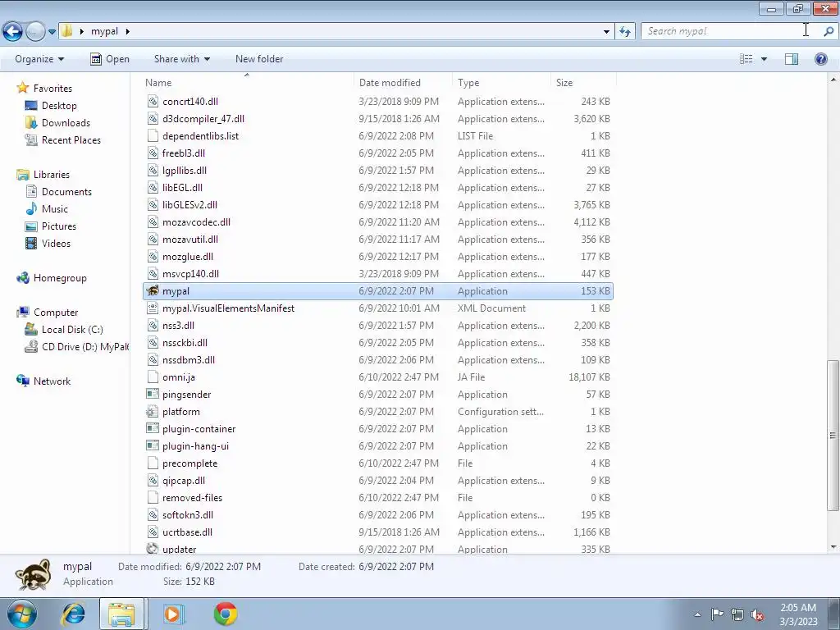Image resolution: width=840 pixels, height=630 pixels.
Task: Open the Share with menu
Action: coord(181,59)
